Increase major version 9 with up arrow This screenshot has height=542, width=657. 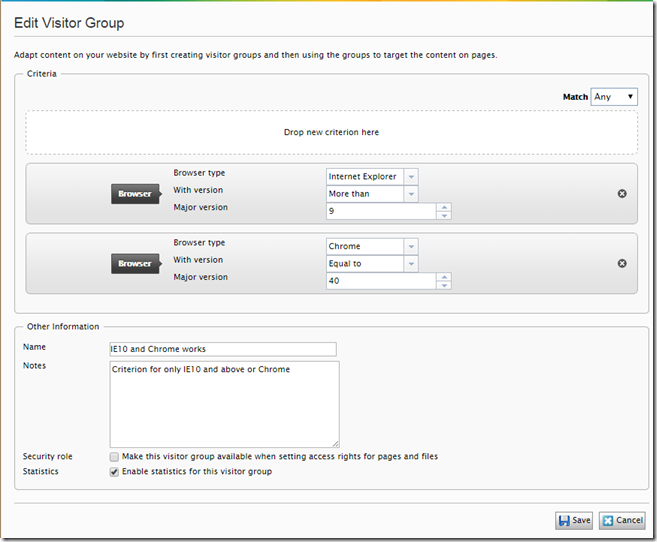click(x=444, y=207)
